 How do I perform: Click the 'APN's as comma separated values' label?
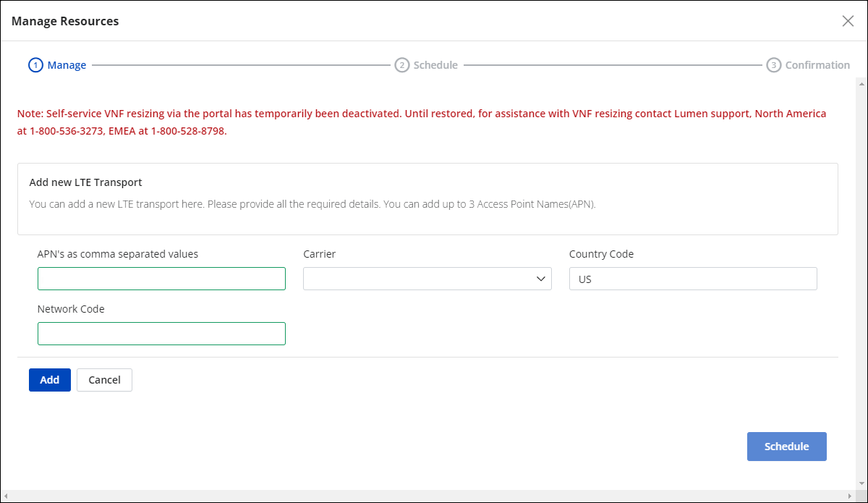(x=118, y=254)
